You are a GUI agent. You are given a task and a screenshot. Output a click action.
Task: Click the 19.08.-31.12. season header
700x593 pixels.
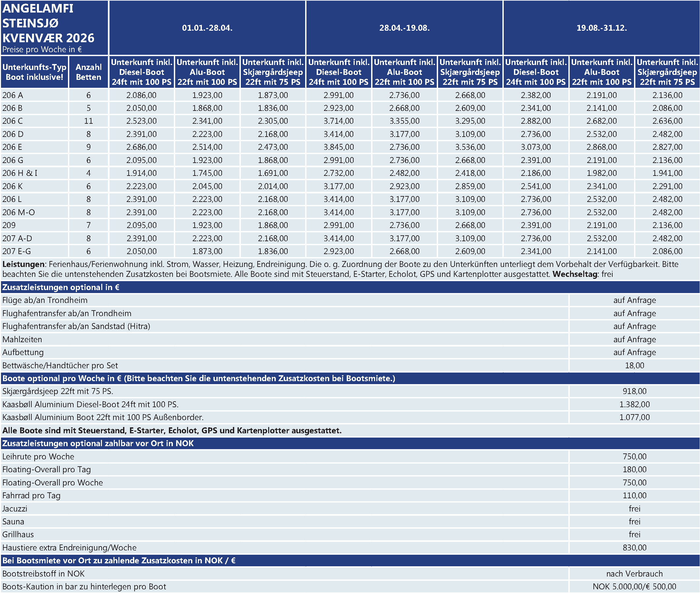[602, 28]
